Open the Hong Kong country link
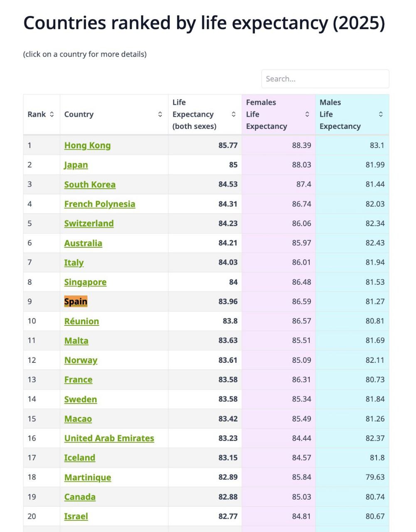This screenshot has height=532, width=416. (87, 145)
